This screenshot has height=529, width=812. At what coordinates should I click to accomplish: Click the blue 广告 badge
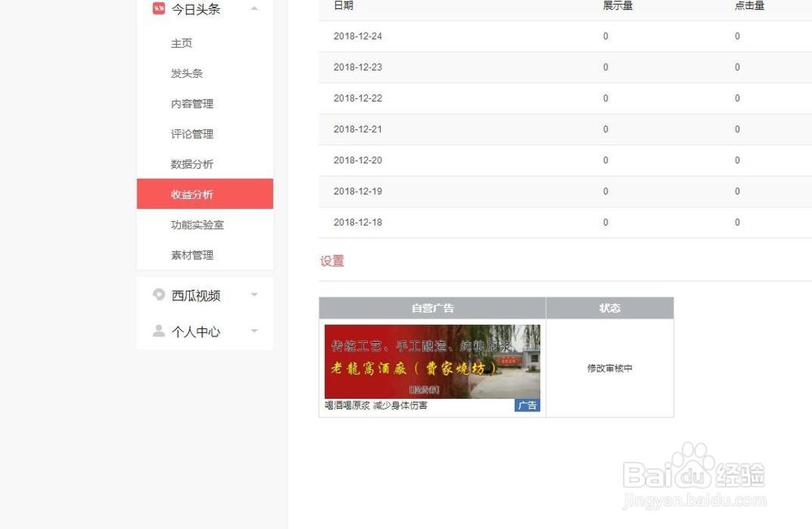pyautogui.click(x=527, y=405)
